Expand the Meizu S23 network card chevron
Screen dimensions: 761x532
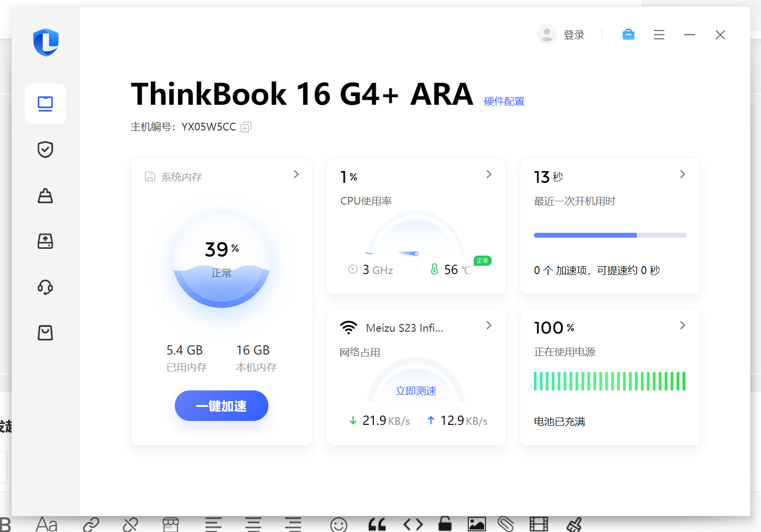click(x=489, y=325)
